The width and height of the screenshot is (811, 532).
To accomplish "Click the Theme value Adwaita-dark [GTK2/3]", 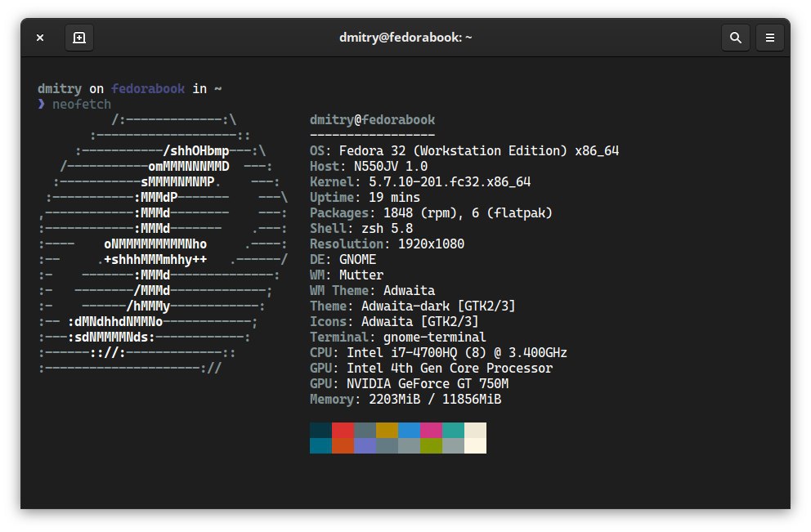I will pyautogui.click(x=438, y=306).
